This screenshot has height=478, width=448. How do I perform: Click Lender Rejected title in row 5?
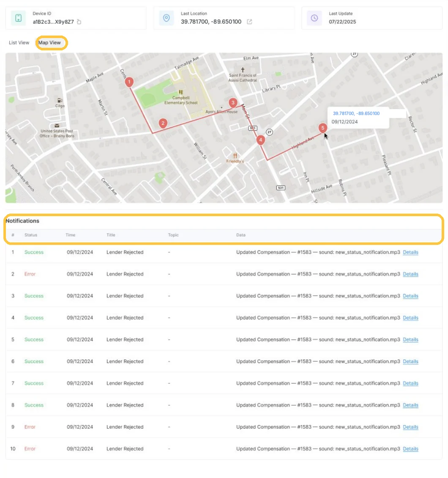click(125, 340)
